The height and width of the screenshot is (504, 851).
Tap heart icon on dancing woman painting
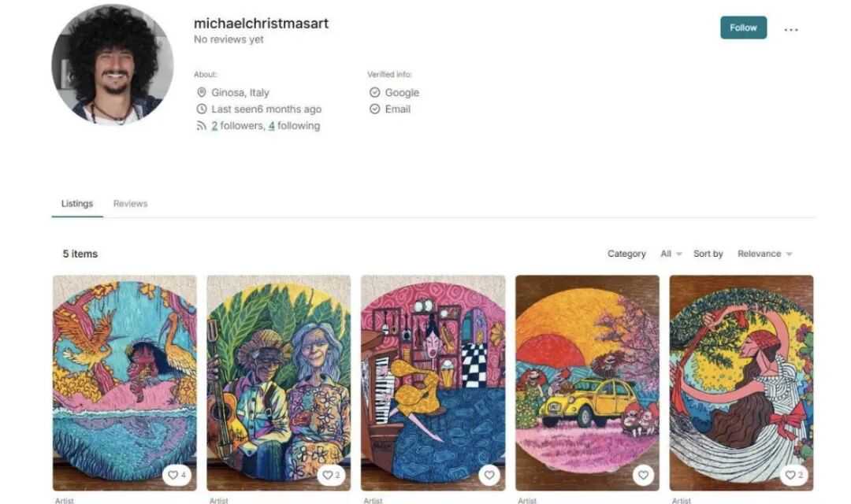[x=794, y=475]
